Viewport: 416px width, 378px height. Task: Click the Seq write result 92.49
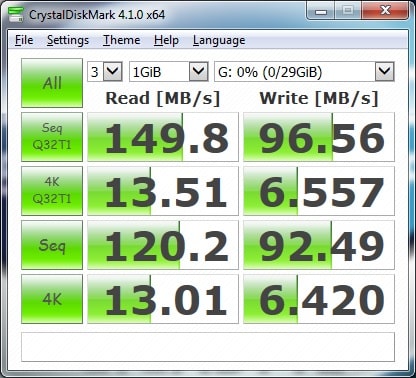(x=319, y=245)
